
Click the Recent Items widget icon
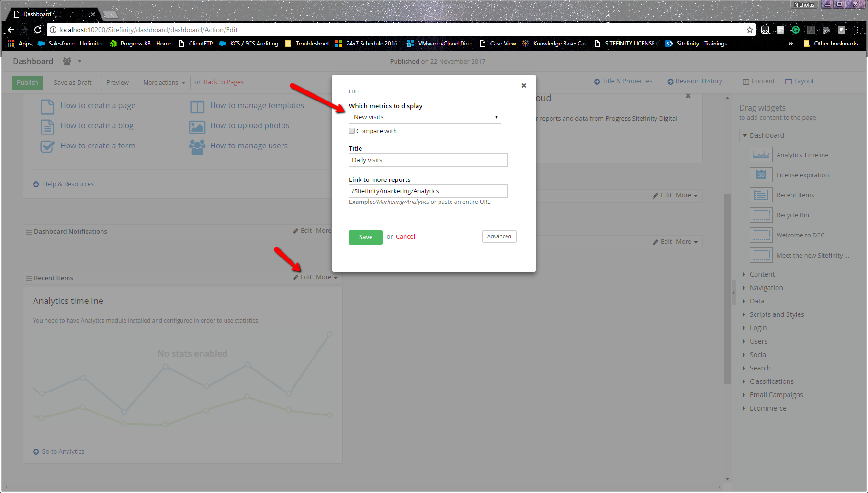(x=761, y=195)
